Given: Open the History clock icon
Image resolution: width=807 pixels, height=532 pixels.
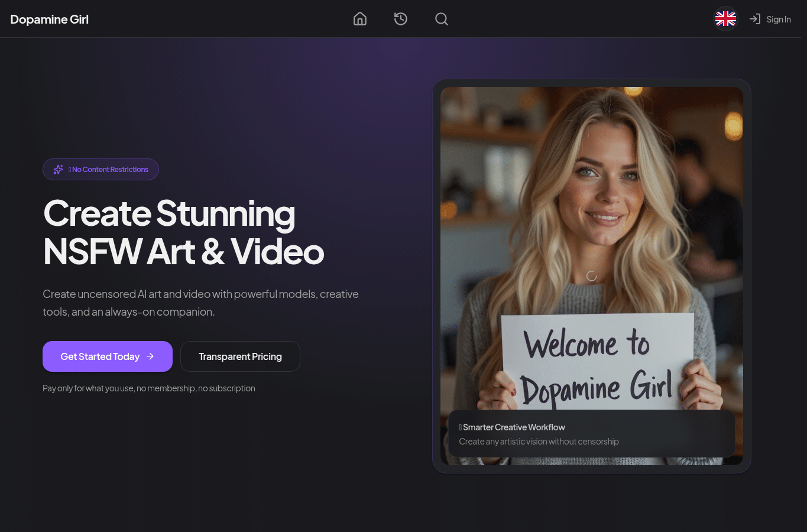Looking at the screenshot, I should 401,19.
